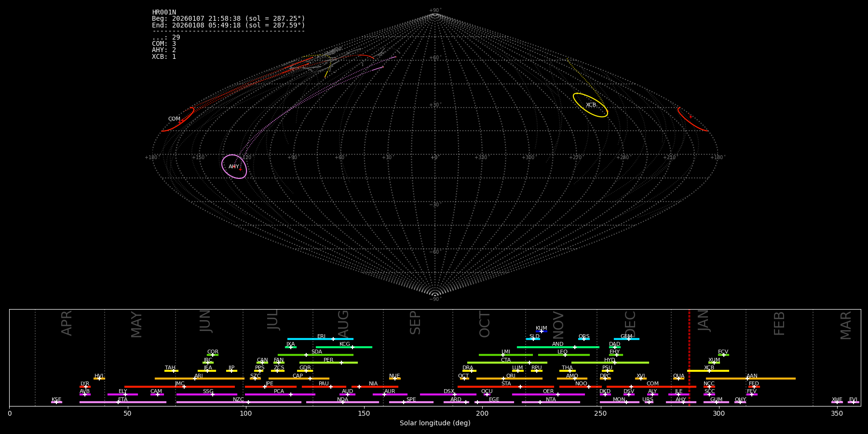The width and height of the screenshot is (868, 434).
Task: Click the '−30' latitude label on the map
Action: click(434, 205)
